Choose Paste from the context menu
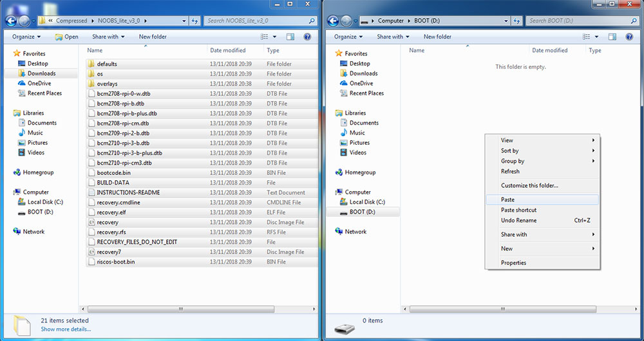This screenshot has width=644, height=341. [508, 200]
